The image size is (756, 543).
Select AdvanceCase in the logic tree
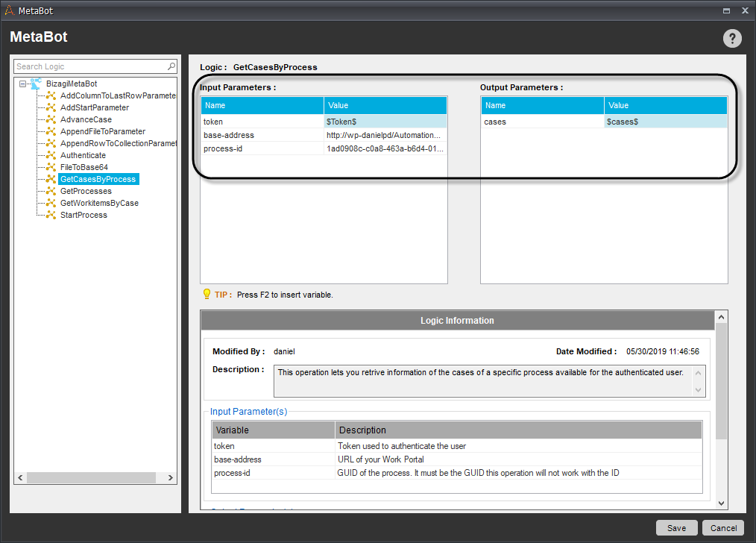point(86,119)
